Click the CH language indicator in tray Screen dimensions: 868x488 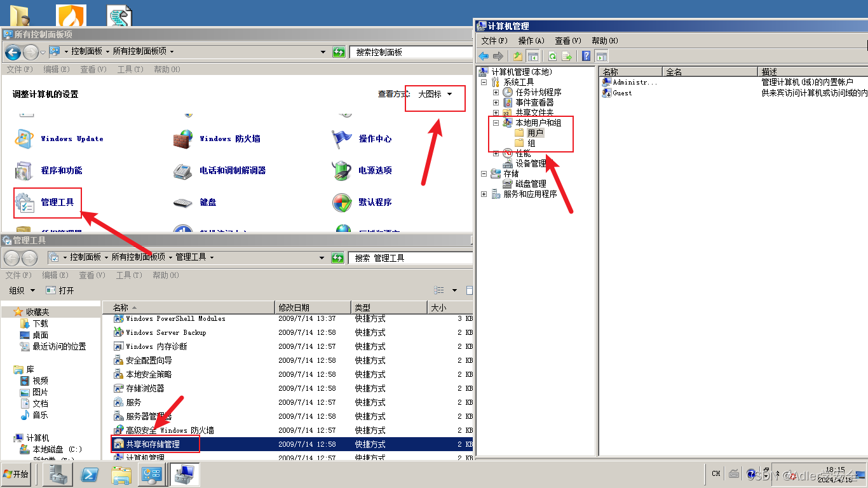coord(716,473)
